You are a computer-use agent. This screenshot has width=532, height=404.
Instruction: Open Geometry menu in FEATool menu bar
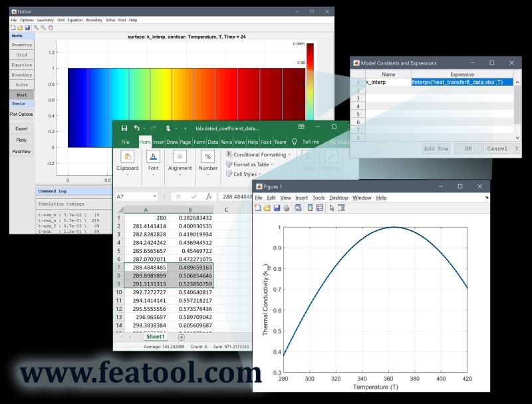pyautogui.click(x=45, y=20)
